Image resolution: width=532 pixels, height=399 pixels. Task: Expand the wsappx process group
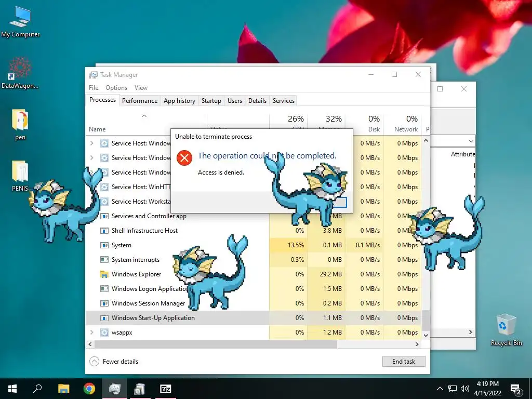[91, 332]
